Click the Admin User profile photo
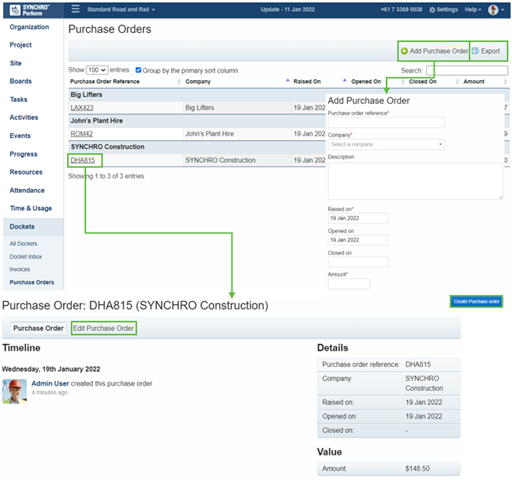This screenshot has width=512, height=480. pos(14,391)
